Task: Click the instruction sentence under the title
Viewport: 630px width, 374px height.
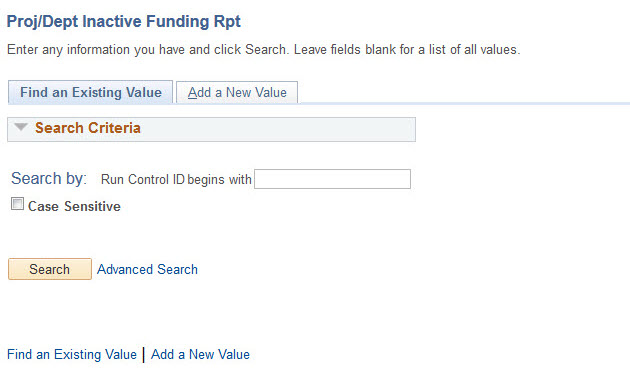Action: coord(264,49)
